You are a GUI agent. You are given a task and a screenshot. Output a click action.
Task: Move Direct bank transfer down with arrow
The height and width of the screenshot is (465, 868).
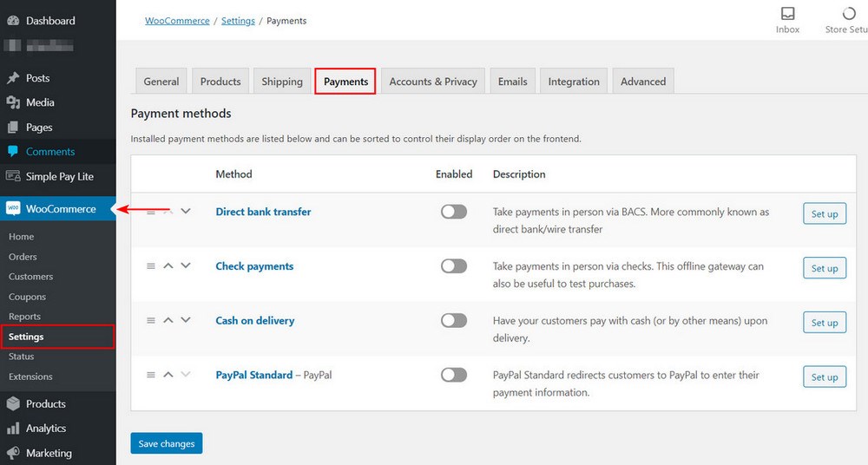(x=186, y=212)
